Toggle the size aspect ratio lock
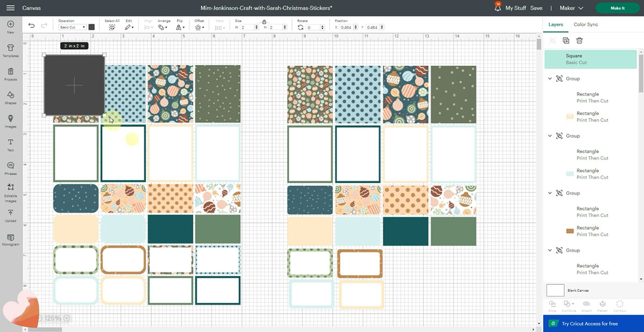Screen dimensions: 644x332 click(x=264, y=21)
